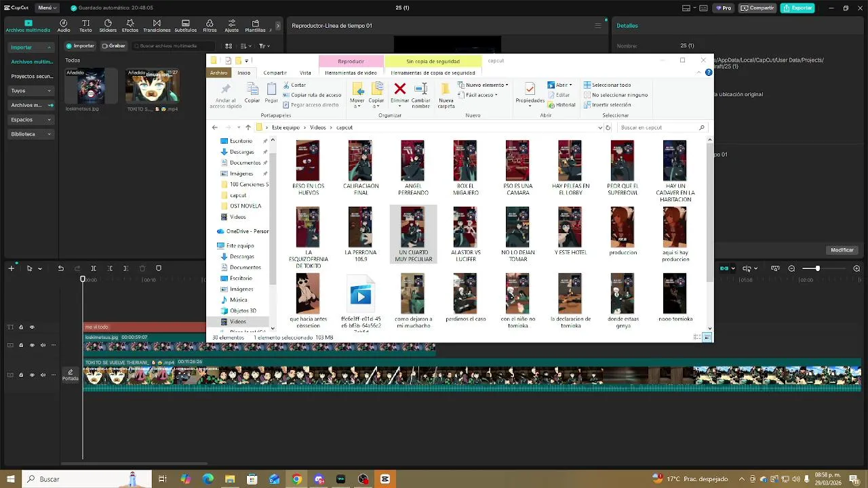Image resolution: width=868 pixels, height=488 pixels.
Task: Open the media sort order dropdown
Action: (x=247, y=46)
